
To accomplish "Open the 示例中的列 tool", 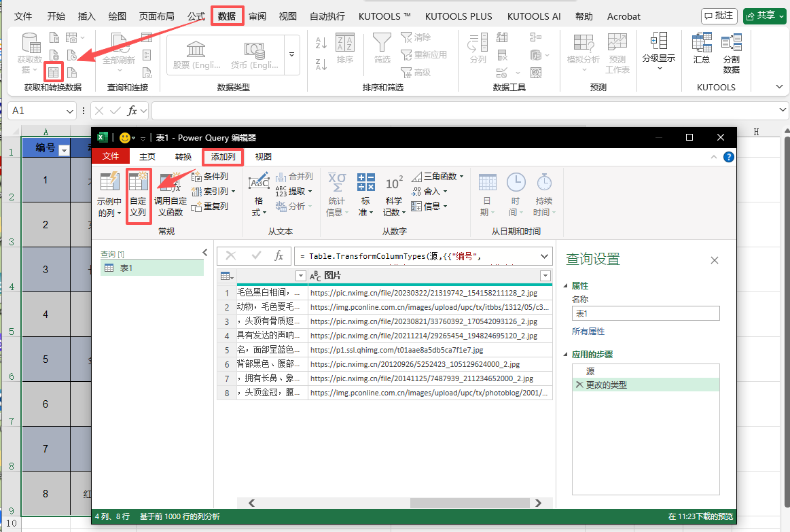I will coord(110,194).
